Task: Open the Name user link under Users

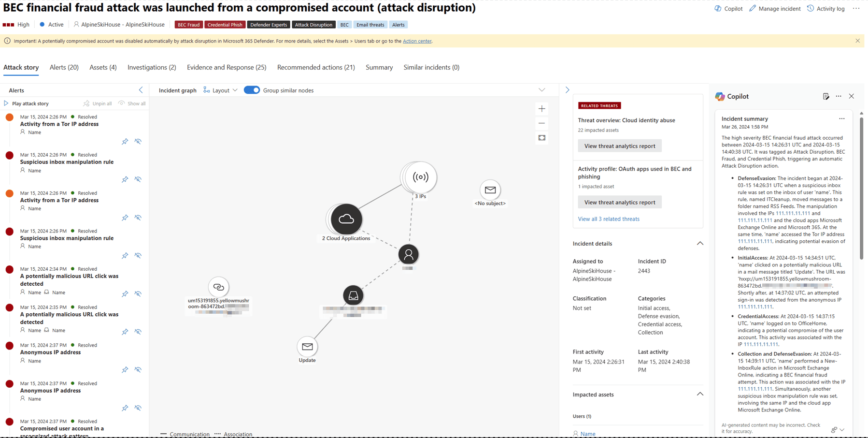Action: pos(588,434)
